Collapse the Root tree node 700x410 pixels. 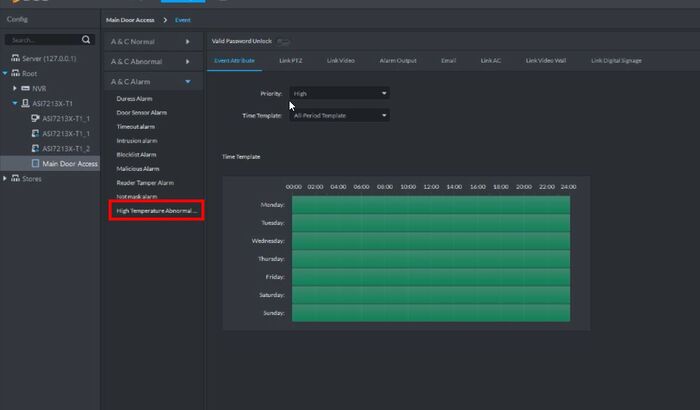coord(5,73)
